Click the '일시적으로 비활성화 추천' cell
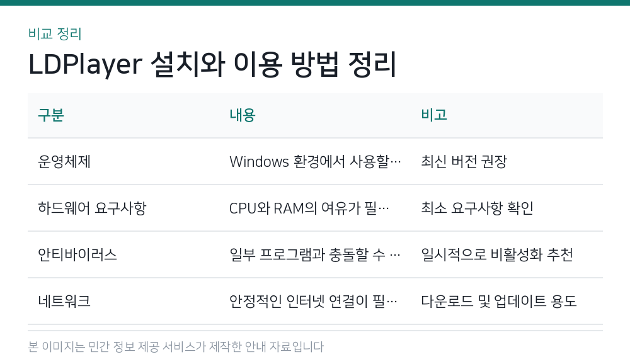Screen dimensions: 630x364 click(x=497, y=254)
